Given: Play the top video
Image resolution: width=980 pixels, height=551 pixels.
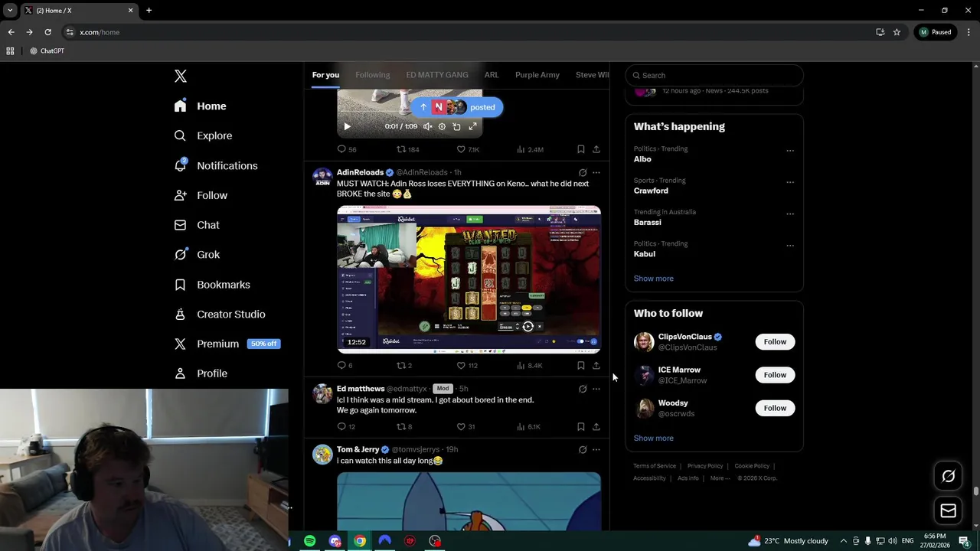Looking at the screenshot, I should click(347, 126).
